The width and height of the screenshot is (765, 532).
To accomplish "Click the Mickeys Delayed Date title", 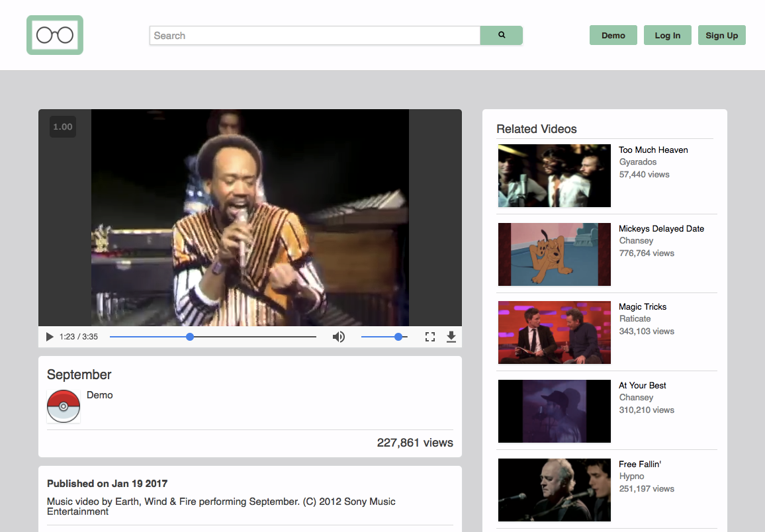I will [661, 229].
